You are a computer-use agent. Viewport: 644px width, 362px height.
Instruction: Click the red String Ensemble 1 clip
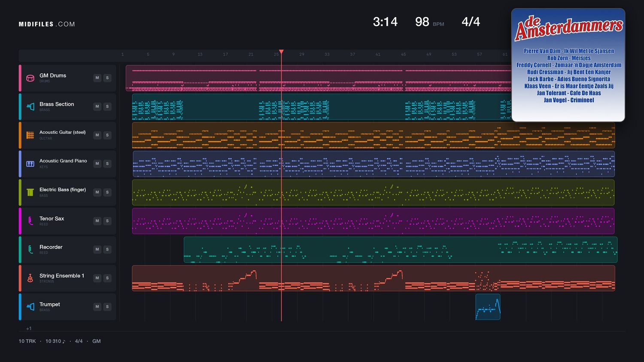(x=374, y=278)
